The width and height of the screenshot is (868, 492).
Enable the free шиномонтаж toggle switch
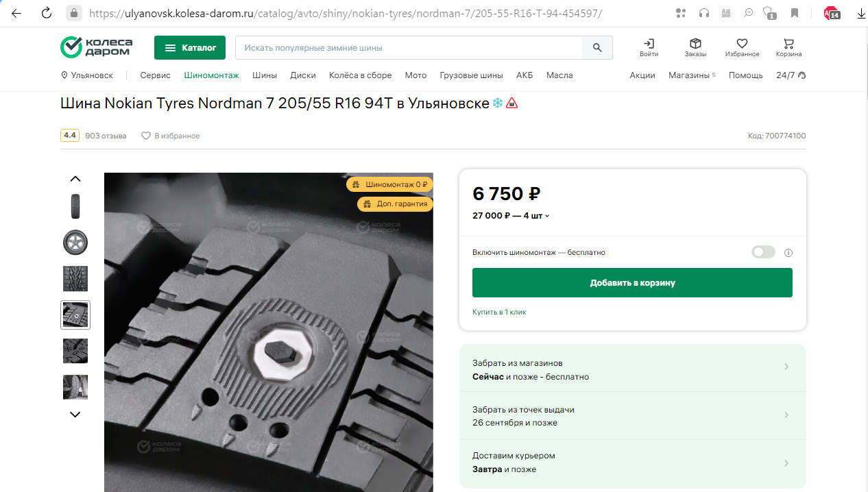click(x=763, y=252)
